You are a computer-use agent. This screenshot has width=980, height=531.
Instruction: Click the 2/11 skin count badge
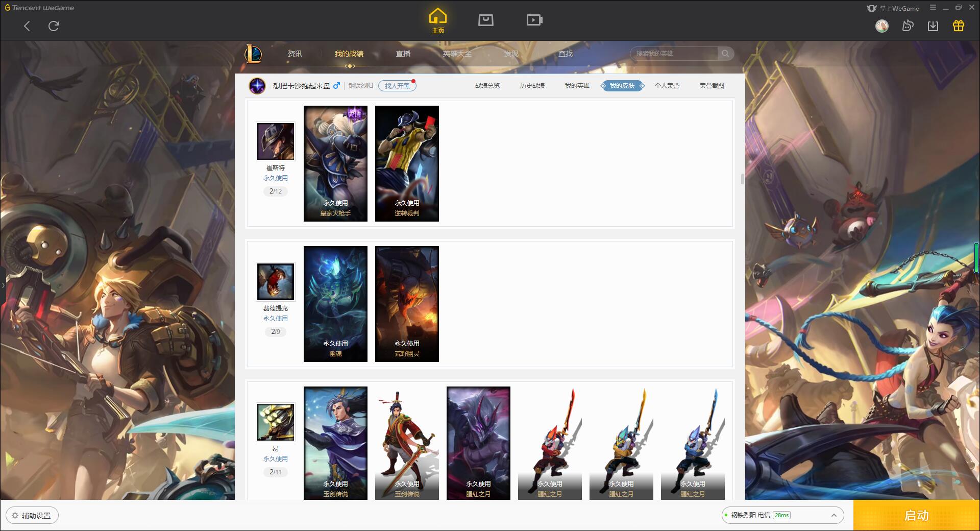pos(276,472)
